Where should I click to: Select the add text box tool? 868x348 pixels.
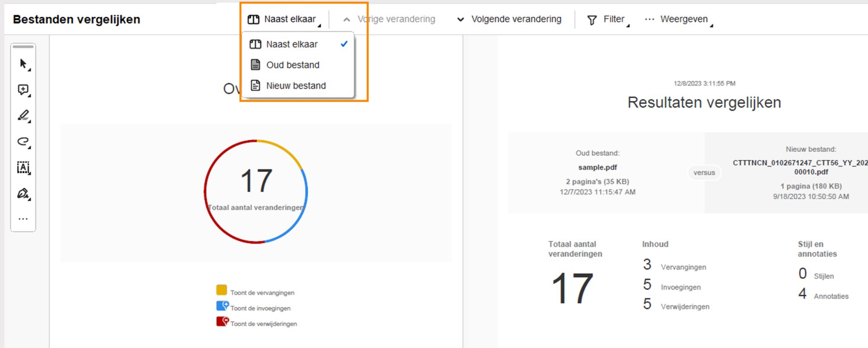pos(23,167)
